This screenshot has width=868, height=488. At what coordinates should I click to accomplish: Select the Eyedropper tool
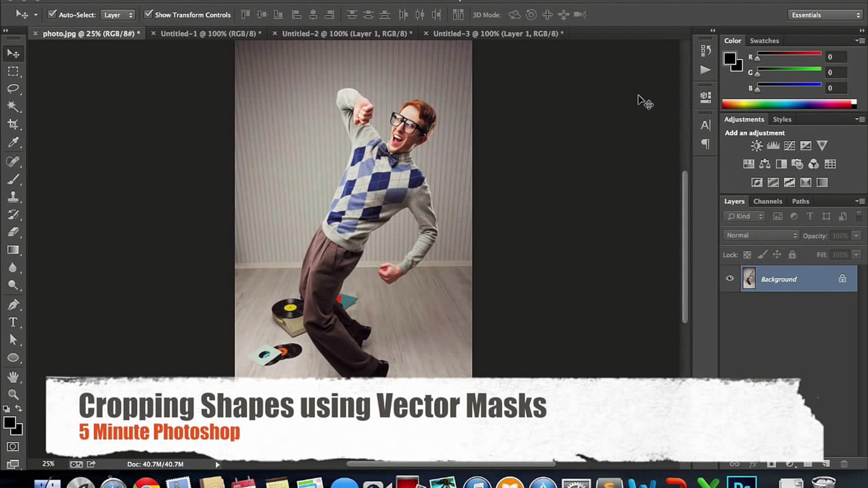pyautogui.click(x=13, y=143)
